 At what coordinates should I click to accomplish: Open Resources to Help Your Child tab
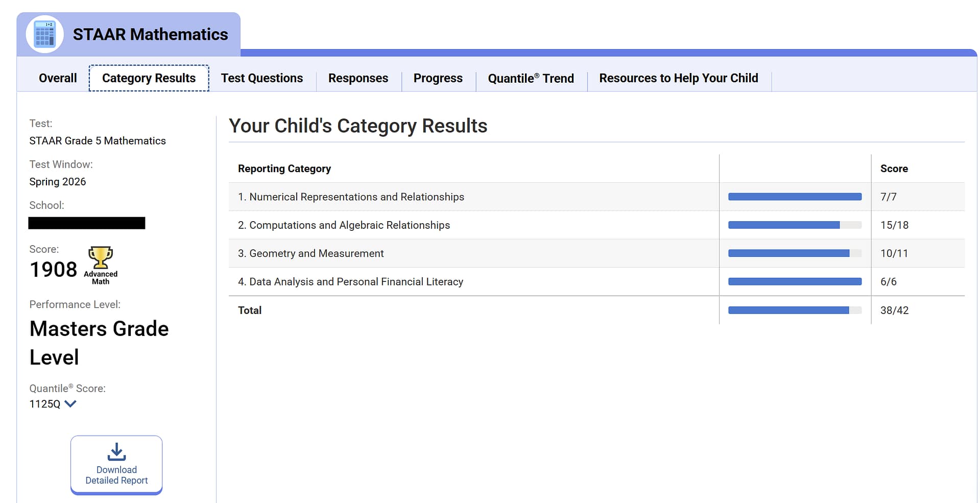pos(678,78)
